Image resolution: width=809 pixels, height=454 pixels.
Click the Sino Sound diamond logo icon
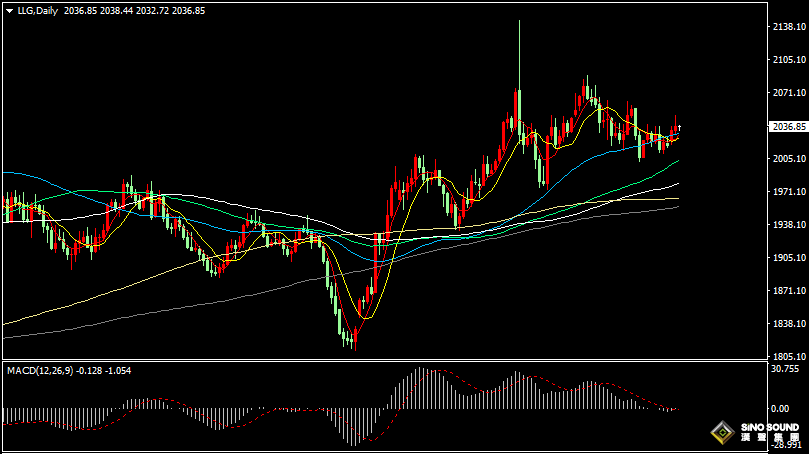(x=721, y=433)
